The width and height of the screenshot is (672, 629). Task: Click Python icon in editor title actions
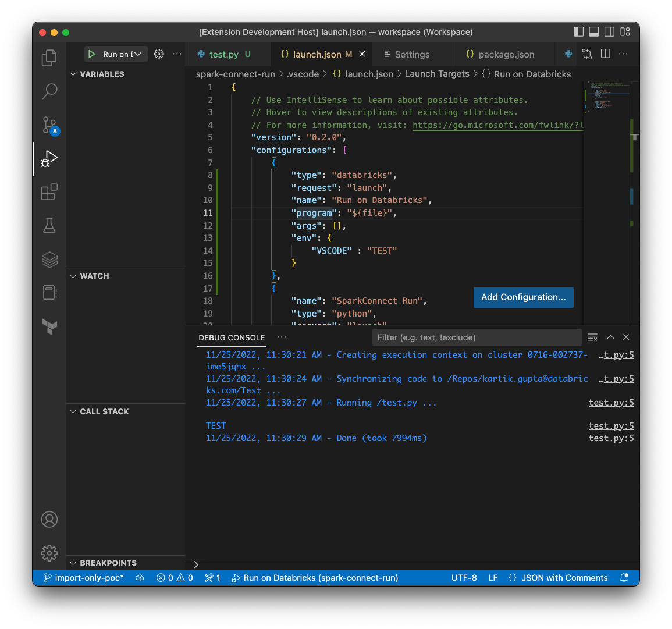[x=568, y=54]
